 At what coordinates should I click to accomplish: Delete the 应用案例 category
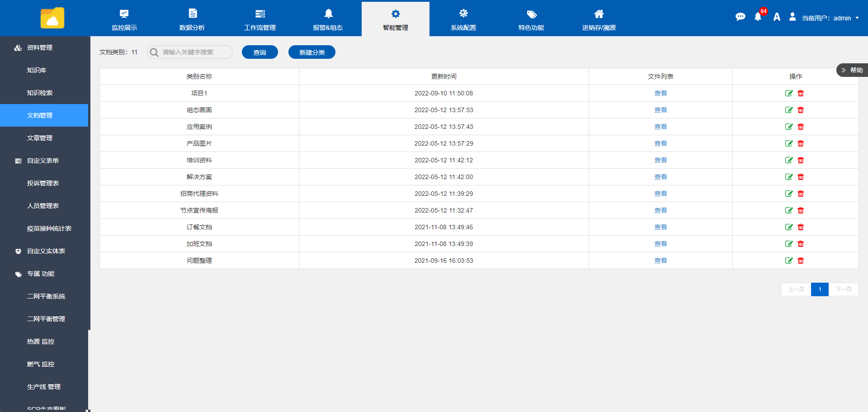tap(801, 127)
